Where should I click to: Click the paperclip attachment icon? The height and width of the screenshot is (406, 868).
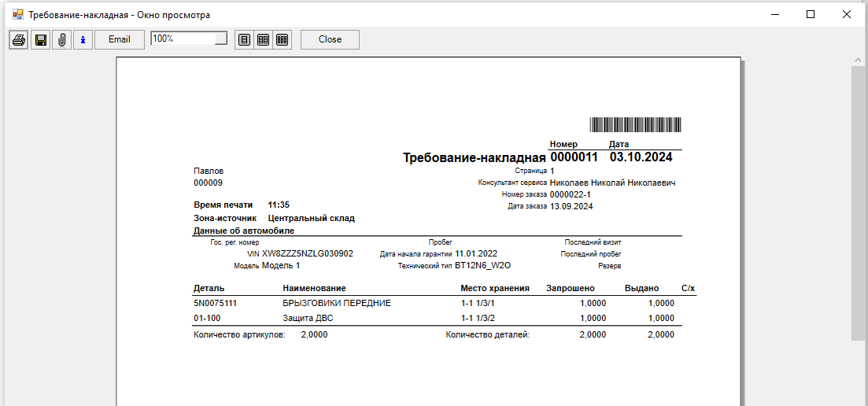tap(61, 39)
